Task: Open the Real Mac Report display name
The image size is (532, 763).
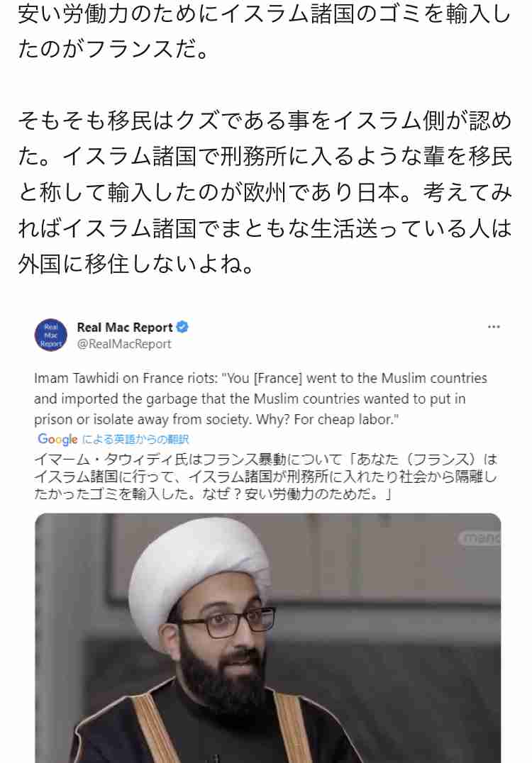Action: pyautogui.click(x=125, y=327)
